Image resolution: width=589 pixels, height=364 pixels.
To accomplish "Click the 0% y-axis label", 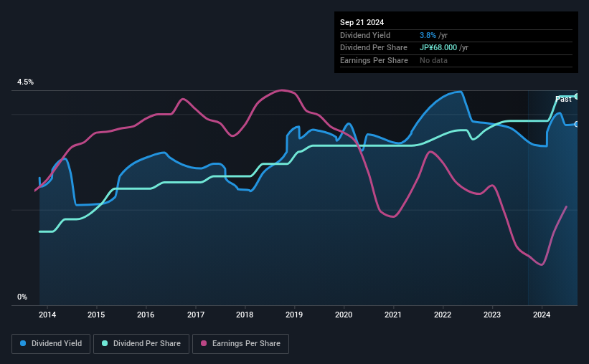I will coord(22,297).
